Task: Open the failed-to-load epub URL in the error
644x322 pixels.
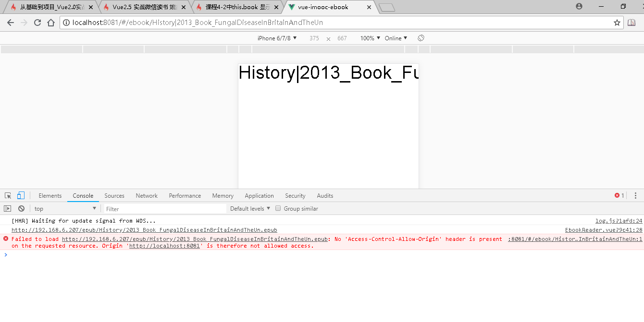Action: (x=195, y=239)
